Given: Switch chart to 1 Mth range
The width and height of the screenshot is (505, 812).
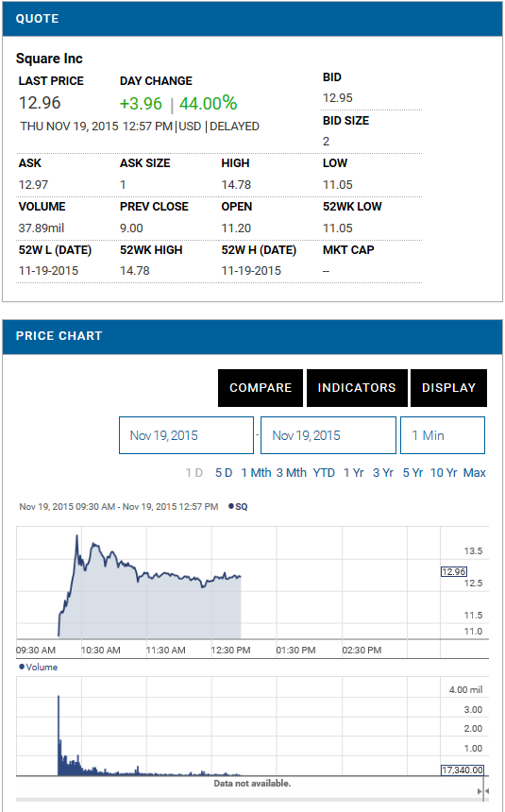Looking at the screenshot, I should [256, 473].
